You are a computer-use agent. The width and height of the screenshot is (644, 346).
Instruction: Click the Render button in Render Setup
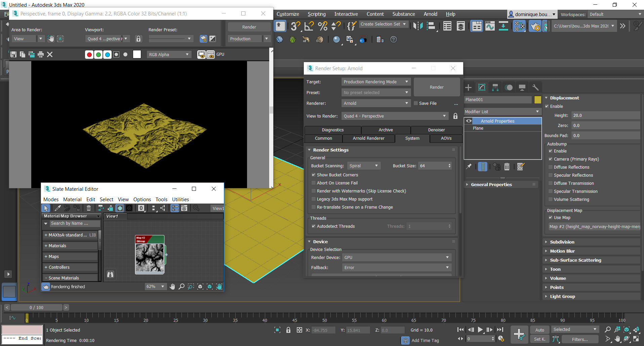click(437, 87)
